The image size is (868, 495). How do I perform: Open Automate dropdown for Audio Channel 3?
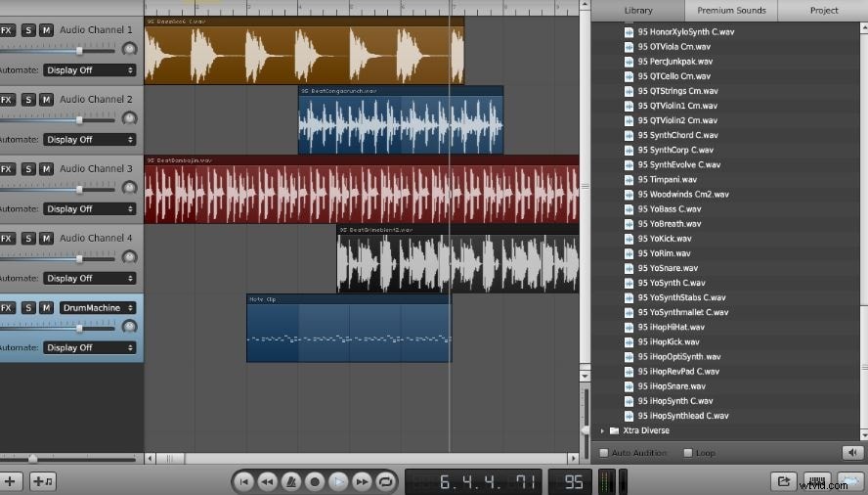[89, 209]
